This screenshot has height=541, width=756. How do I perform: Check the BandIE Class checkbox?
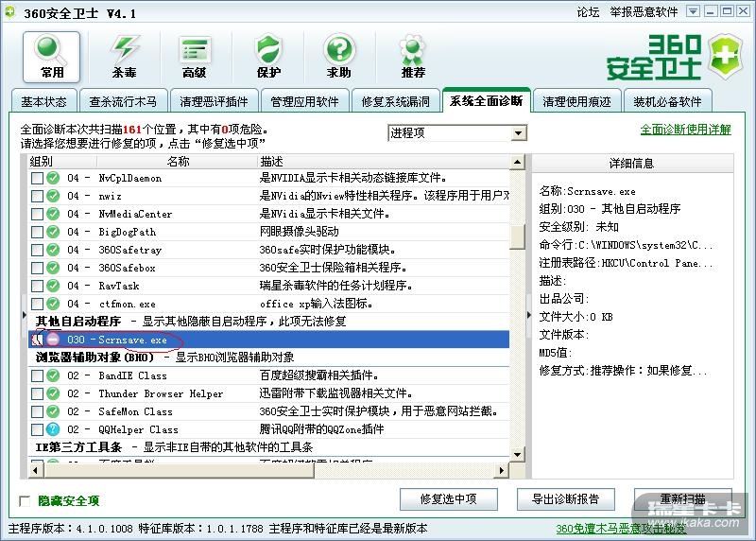coord(37,375)
